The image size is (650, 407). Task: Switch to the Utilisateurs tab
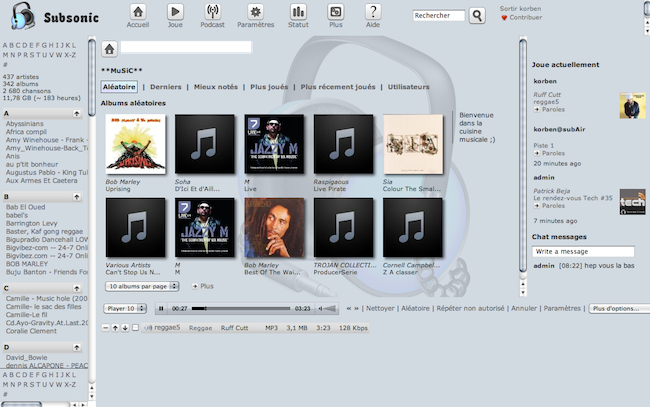(408, 87)
